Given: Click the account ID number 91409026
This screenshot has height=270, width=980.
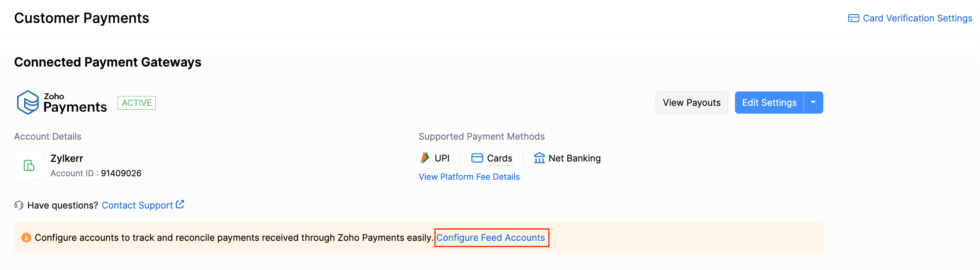Looking at the screenshot, I should (121, 173).
